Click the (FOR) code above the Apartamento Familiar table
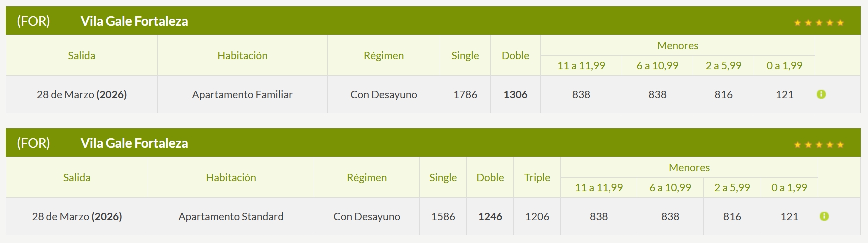This screenshot has width=868, height=243. point(33,21)
